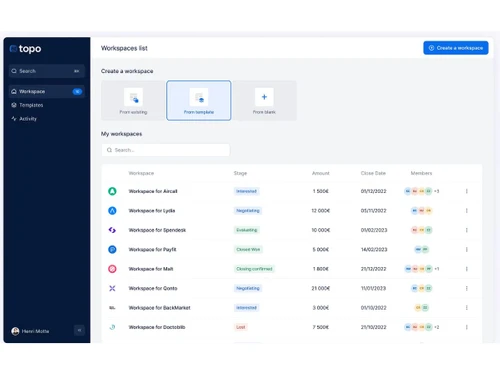The image size is (500, 375).
Task: Open Workspace for Payfit
Action: tap(152, 249)
